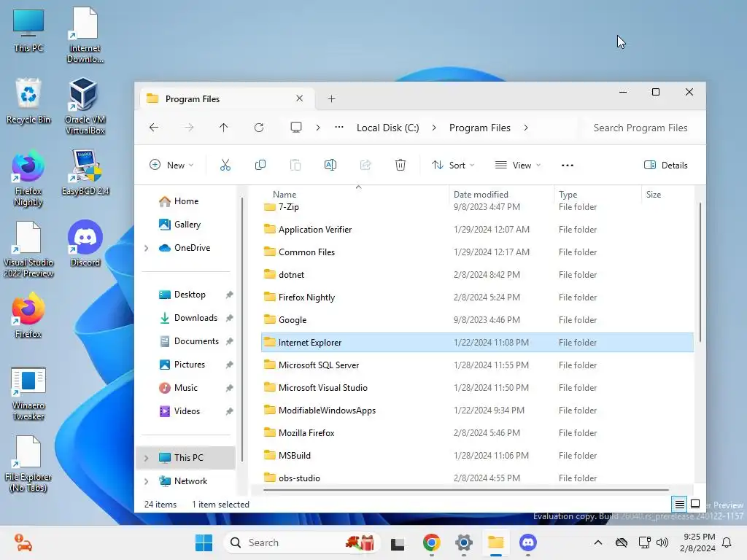Click date and time in taskbar

pyautogui.click(x=697, y=542)
